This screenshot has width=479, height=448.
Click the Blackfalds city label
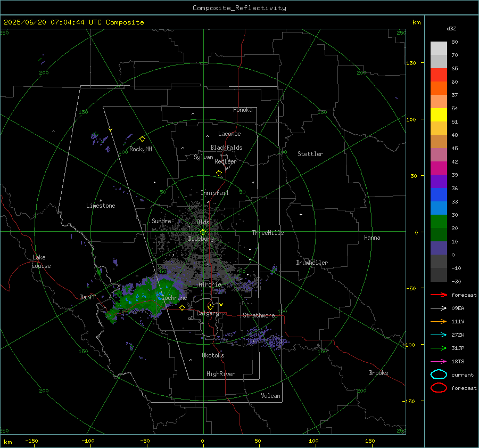tap(226, 148)
